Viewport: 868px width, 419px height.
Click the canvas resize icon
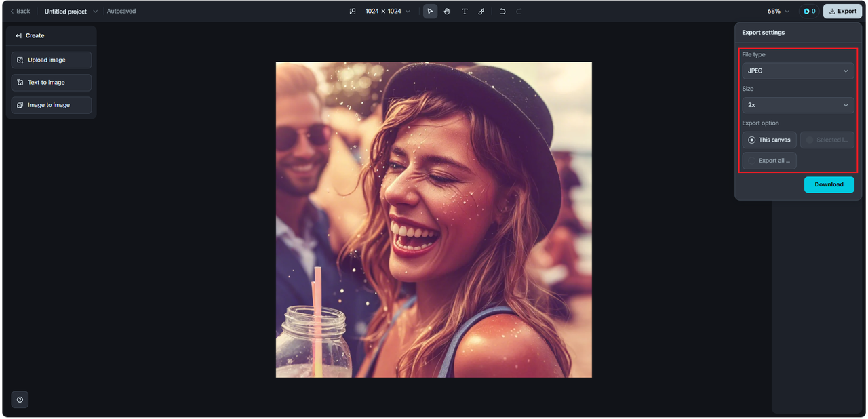[353, 12]
